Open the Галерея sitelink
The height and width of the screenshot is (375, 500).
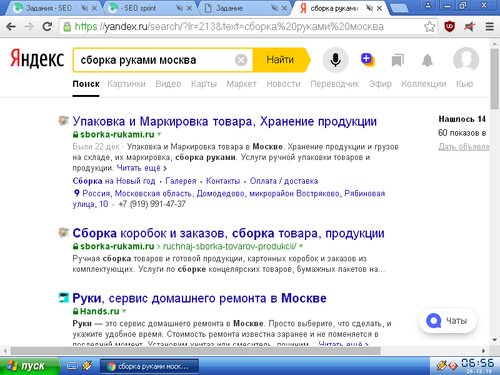pos(181,181)
